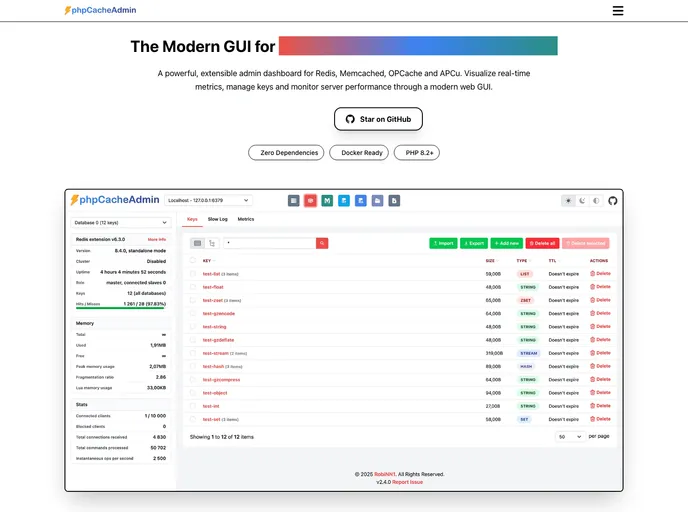
Task: Open the test-object key link
Action: [215, 393]
